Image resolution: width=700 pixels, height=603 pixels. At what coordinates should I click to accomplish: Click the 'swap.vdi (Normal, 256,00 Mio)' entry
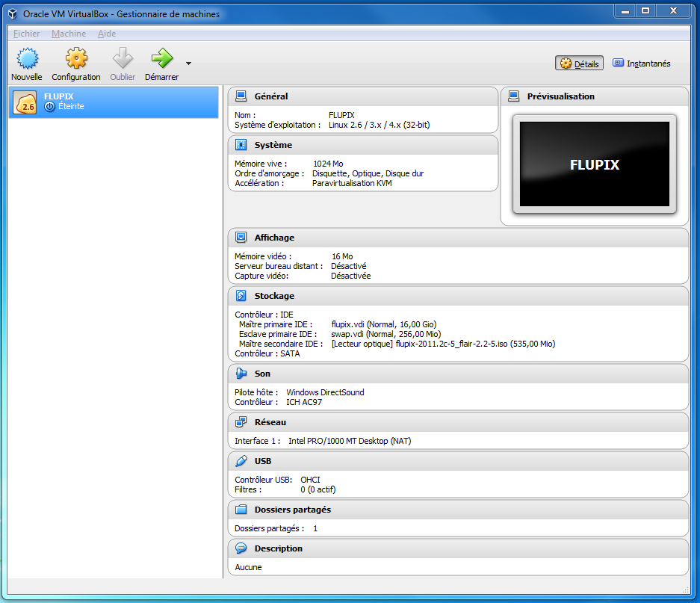pos(385,334)
